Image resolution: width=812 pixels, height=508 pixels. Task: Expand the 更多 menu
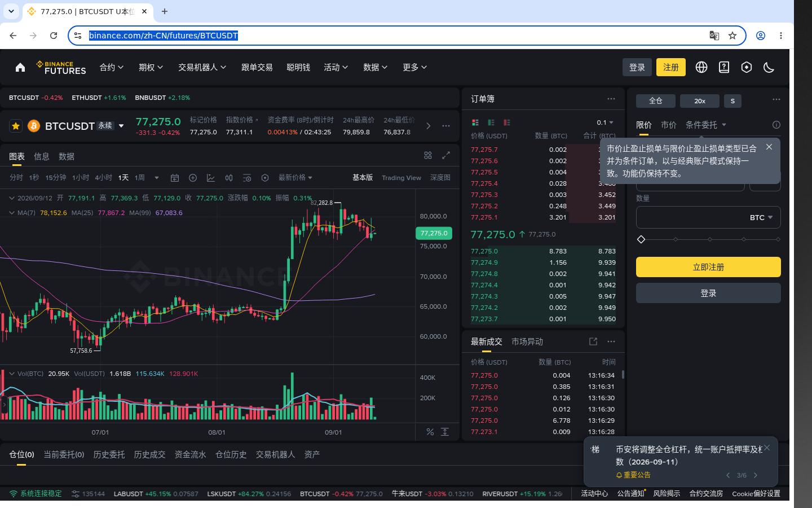coord(415,67)
